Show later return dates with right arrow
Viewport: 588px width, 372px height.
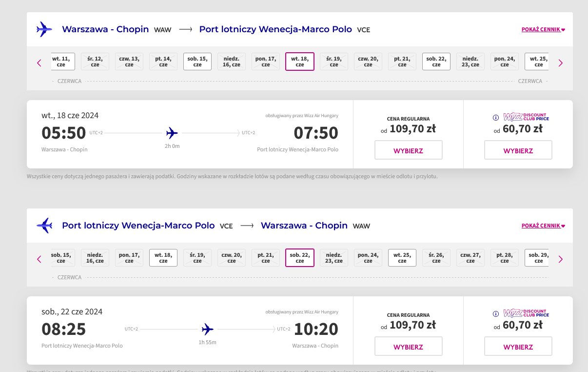pyautogui.click(x=561, y=259)
